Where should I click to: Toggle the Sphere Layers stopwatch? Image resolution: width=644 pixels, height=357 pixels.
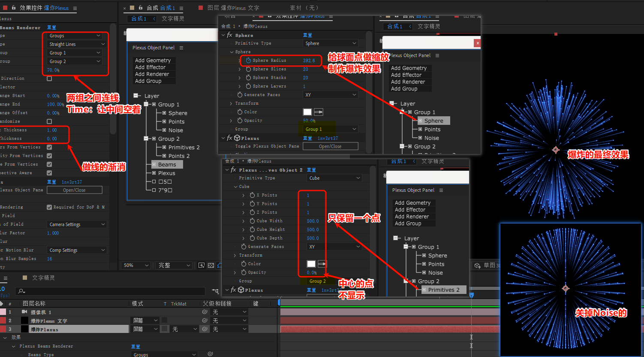pos(248,86)
